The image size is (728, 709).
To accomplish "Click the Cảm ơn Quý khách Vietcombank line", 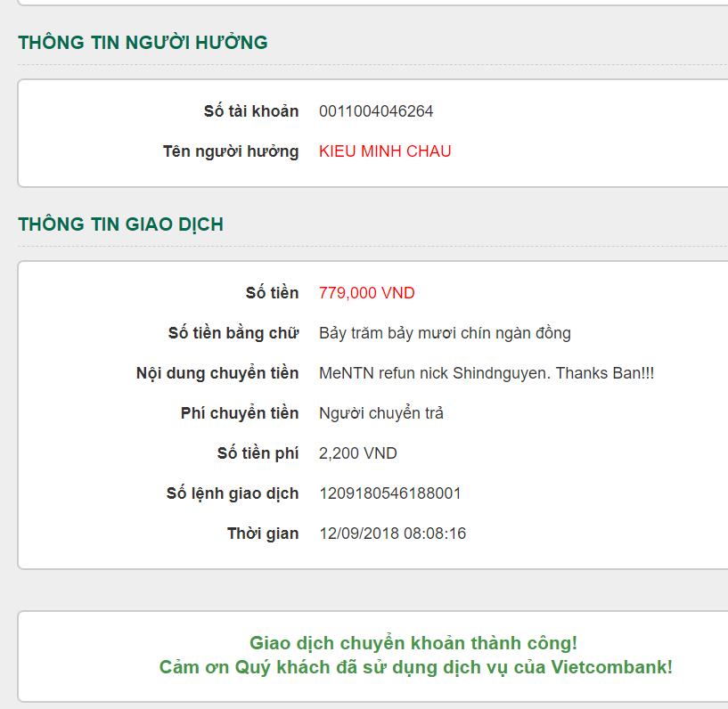I will (x=415, y=666).
